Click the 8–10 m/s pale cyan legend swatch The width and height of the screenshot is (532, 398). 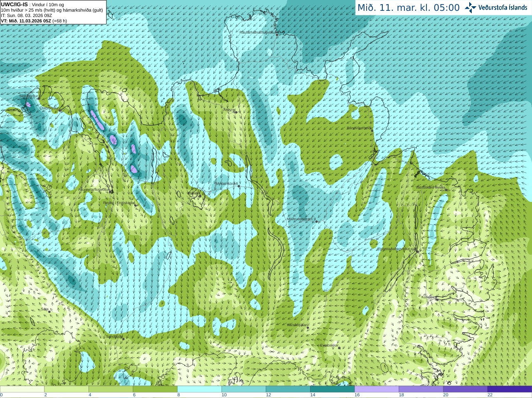tap(199, 389)
